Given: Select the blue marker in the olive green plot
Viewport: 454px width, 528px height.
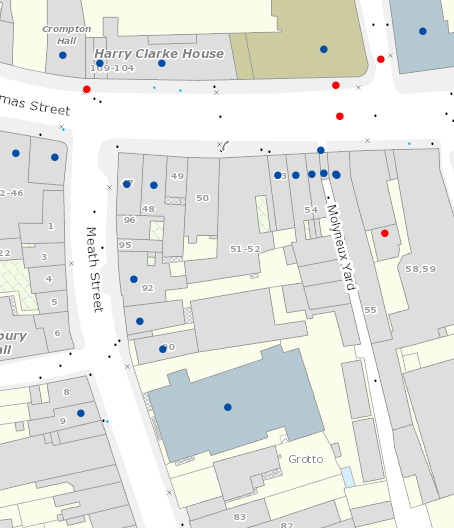Looking at the screenshot, I should point(324,50).
